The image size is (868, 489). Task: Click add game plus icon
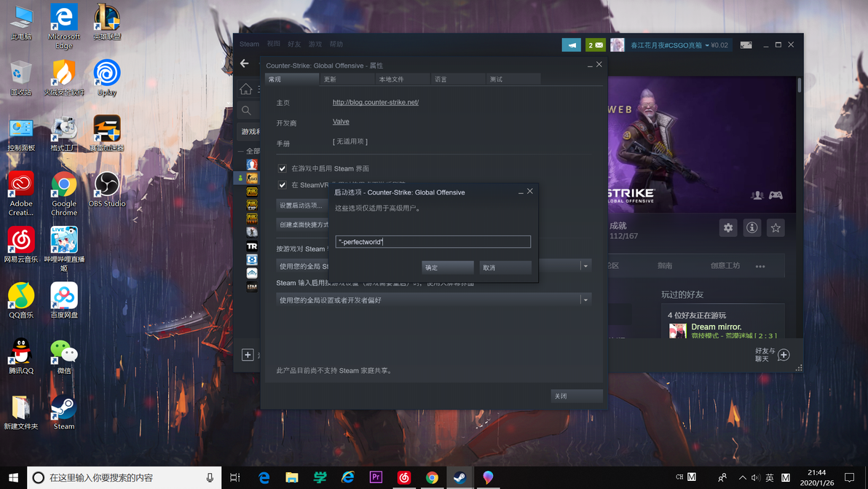[x=248, y=355]
